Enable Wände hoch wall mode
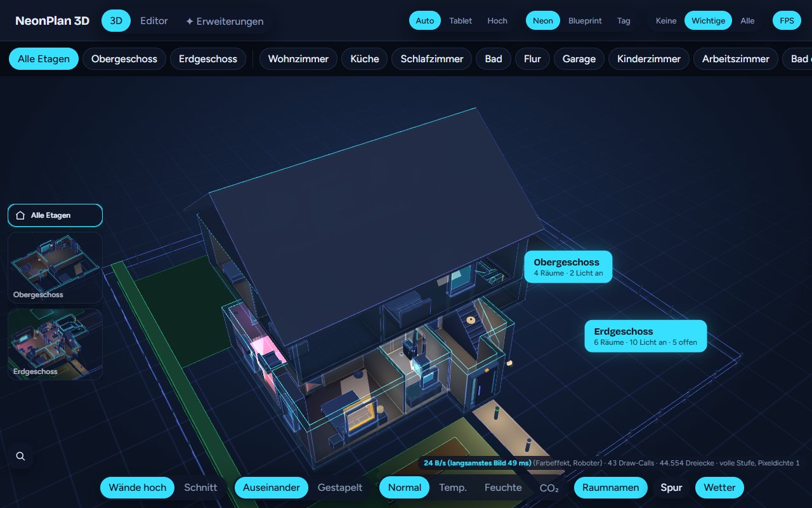This screenshot has width=812, height=508. click(x=138, y=488)
